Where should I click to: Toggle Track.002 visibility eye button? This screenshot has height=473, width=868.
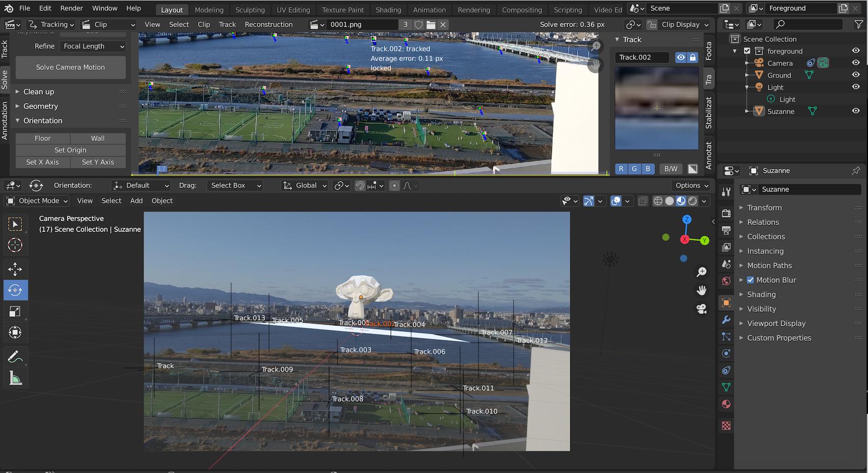[x=681, y=57]
